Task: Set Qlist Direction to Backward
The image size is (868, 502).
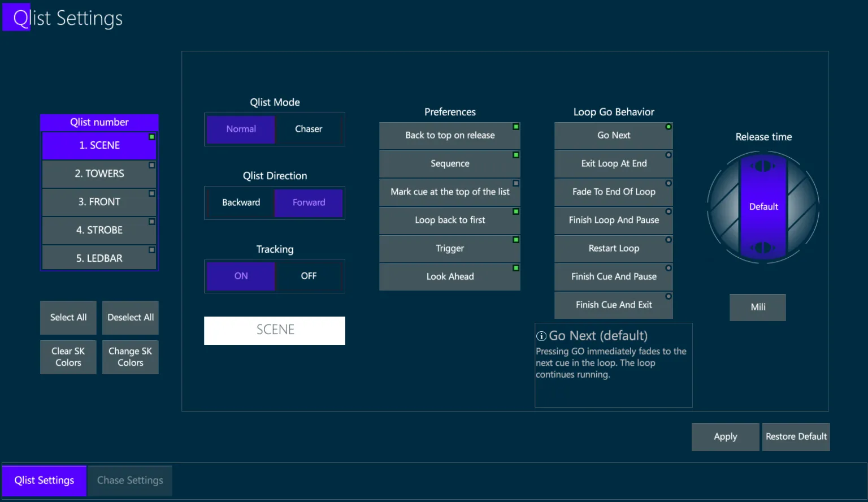Action: pos(241,203)
